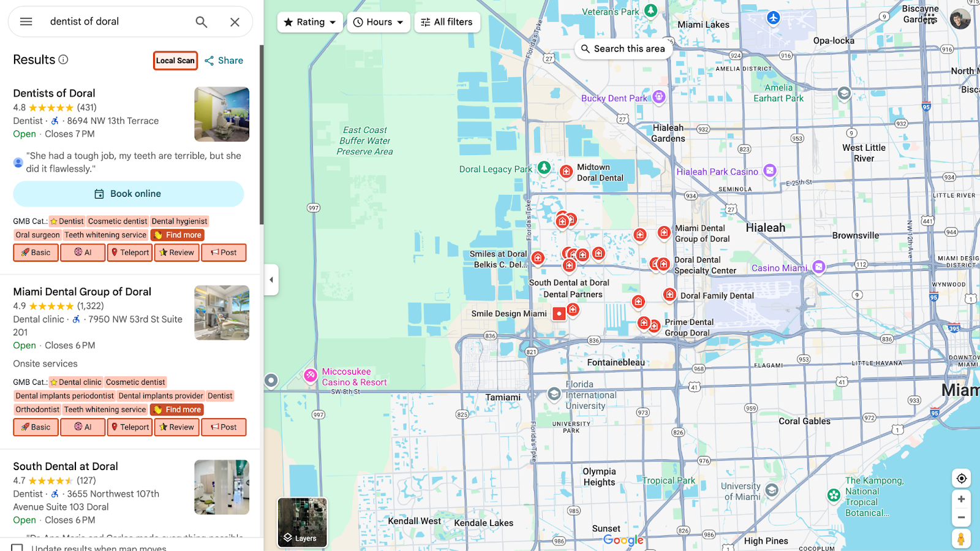
Task: Click Miccosukee Casino & Resort marker
Action: (311, 374)
